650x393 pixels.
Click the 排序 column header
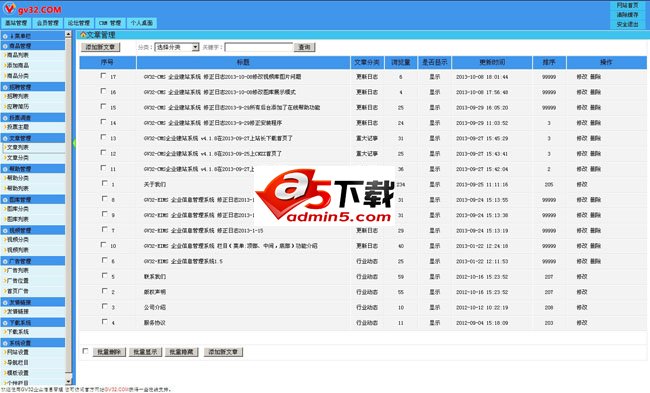click(549, 63)
